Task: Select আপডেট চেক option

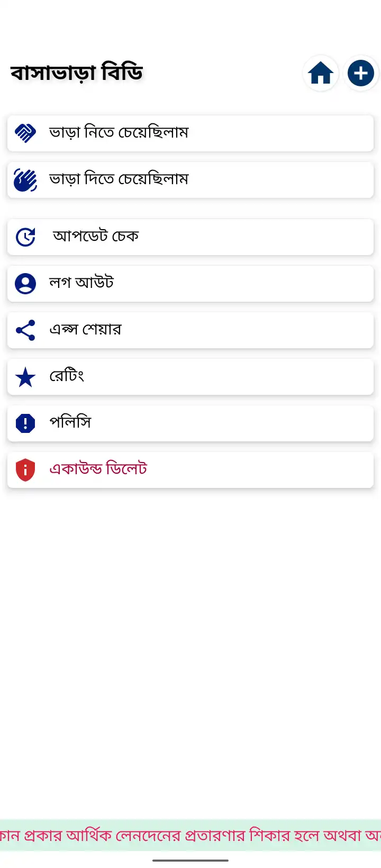Action: coord(96,237)
